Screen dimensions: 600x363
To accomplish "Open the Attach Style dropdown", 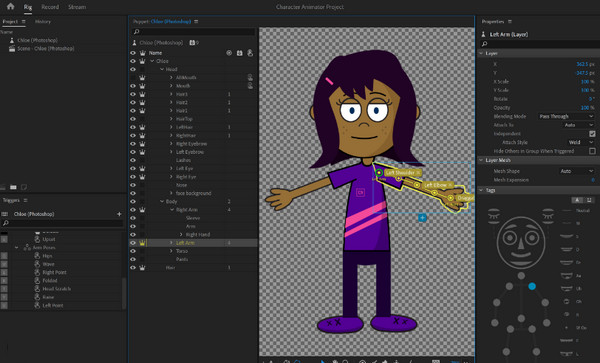I will 580,142.
